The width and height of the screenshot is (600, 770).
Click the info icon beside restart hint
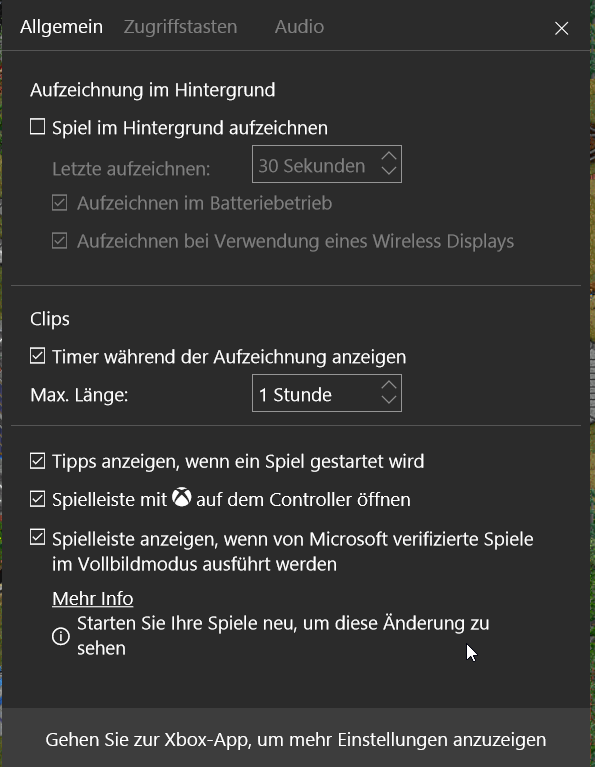pyautogui.click(x=61, y=636)
